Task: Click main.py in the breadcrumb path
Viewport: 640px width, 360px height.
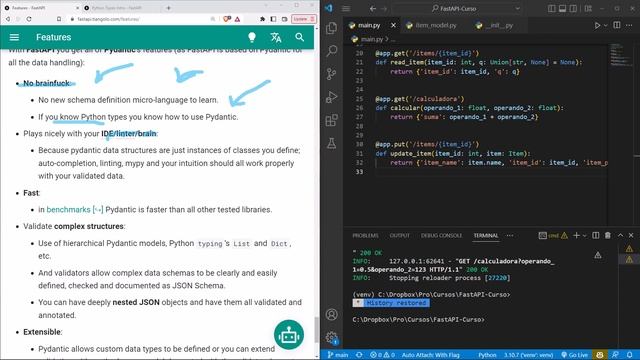Action: pos(372,40)
